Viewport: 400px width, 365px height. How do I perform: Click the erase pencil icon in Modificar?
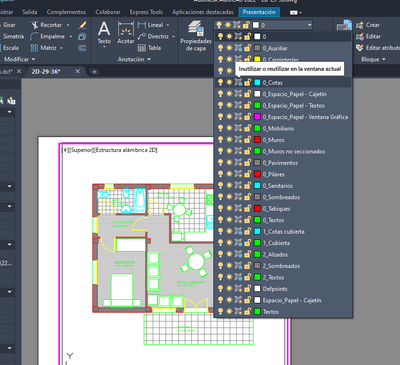click(x=82, y=25)
